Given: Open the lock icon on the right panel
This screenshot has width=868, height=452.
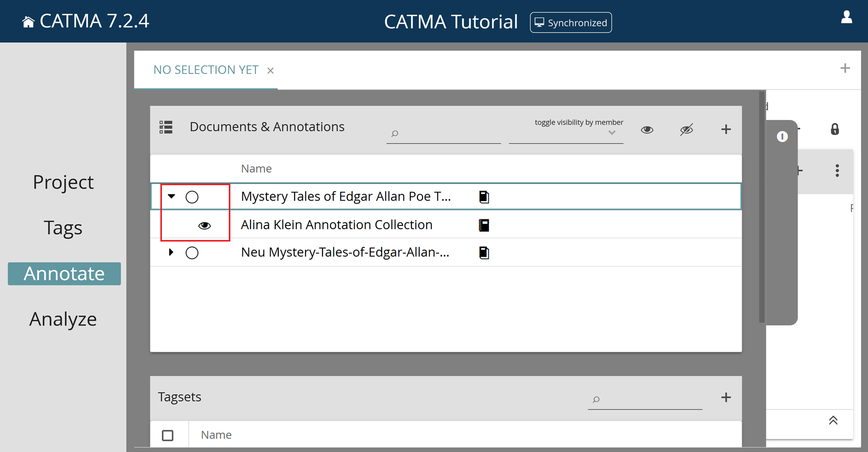Looking at the screenshot, I should 835,129.
